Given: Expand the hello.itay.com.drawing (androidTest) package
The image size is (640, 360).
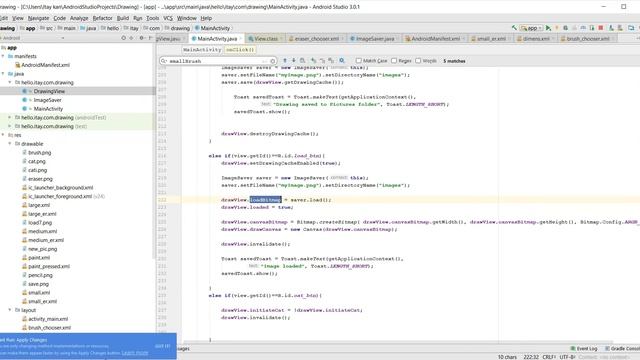Looking at the screenshot, I should click(10, 118).
